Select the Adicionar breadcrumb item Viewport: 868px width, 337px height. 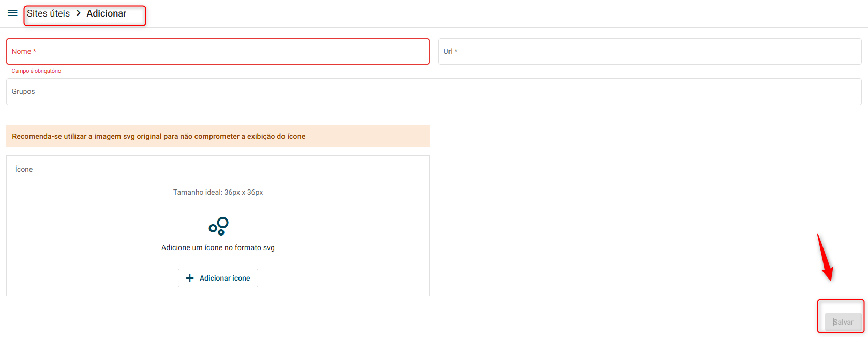click(x=106, y=13)
